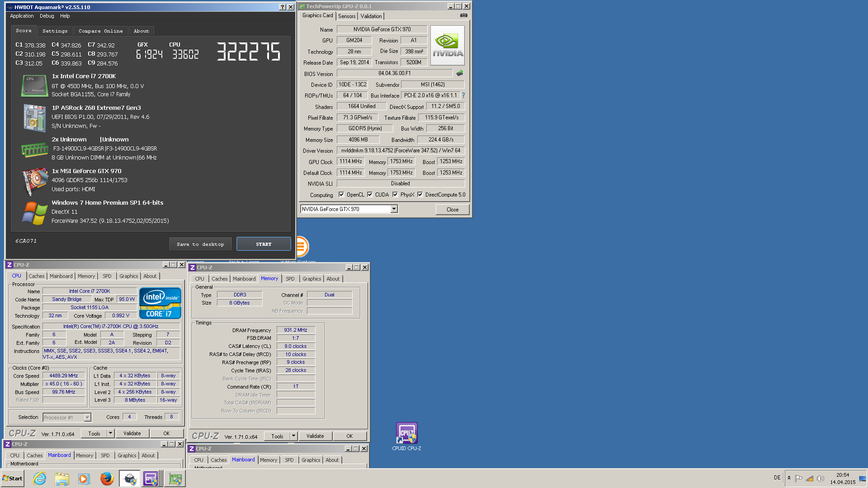Click the total score 322275 display
This screenshot has height=488, width=868.
pos(248,52)
